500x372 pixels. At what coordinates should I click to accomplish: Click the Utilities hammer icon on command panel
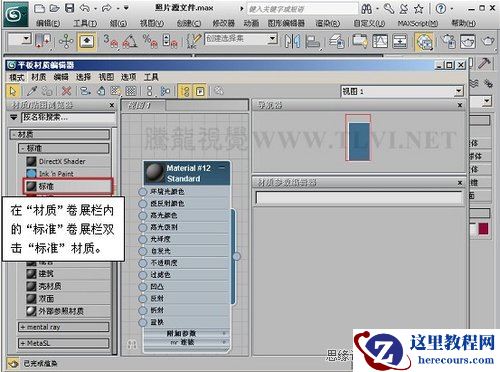[x=484, y=64]
